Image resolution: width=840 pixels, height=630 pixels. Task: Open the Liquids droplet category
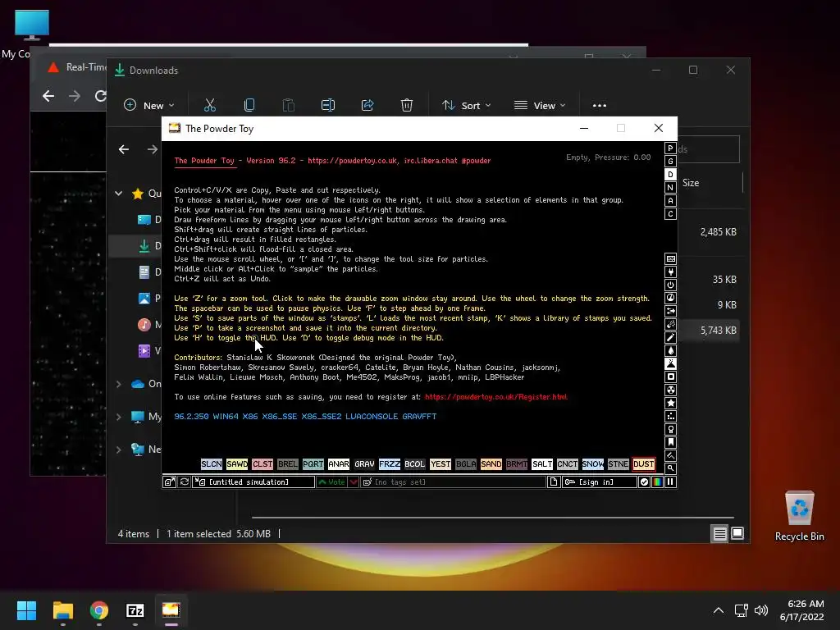pyautogui.click(x=670, y=350)
